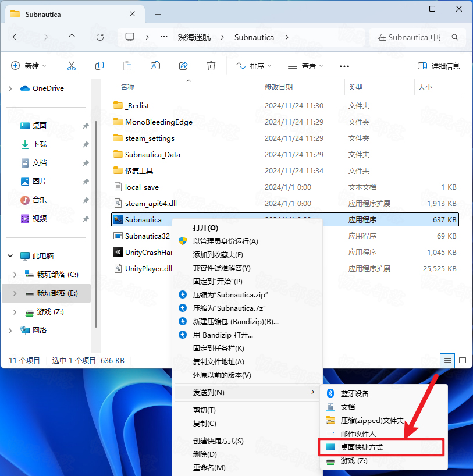Click the PC monitor icon in address bar
The height and width of the screenshot is (476, 473).
click(130, 37)
